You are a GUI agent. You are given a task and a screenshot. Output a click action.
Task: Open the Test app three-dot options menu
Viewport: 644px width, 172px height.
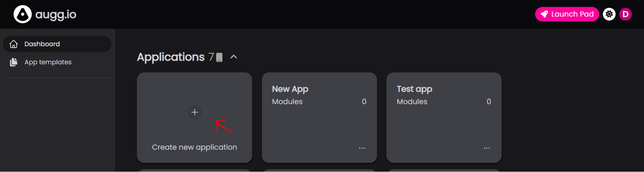[486, 148]
